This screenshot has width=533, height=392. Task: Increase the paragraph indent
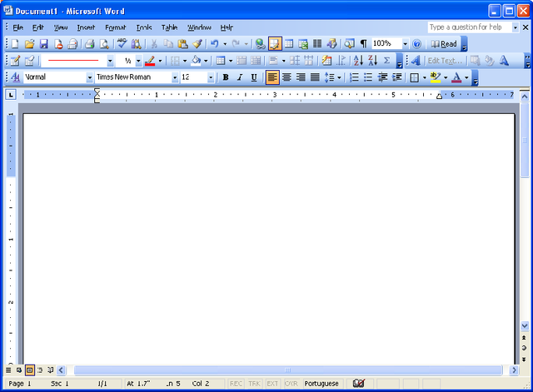tap(397, 77)
